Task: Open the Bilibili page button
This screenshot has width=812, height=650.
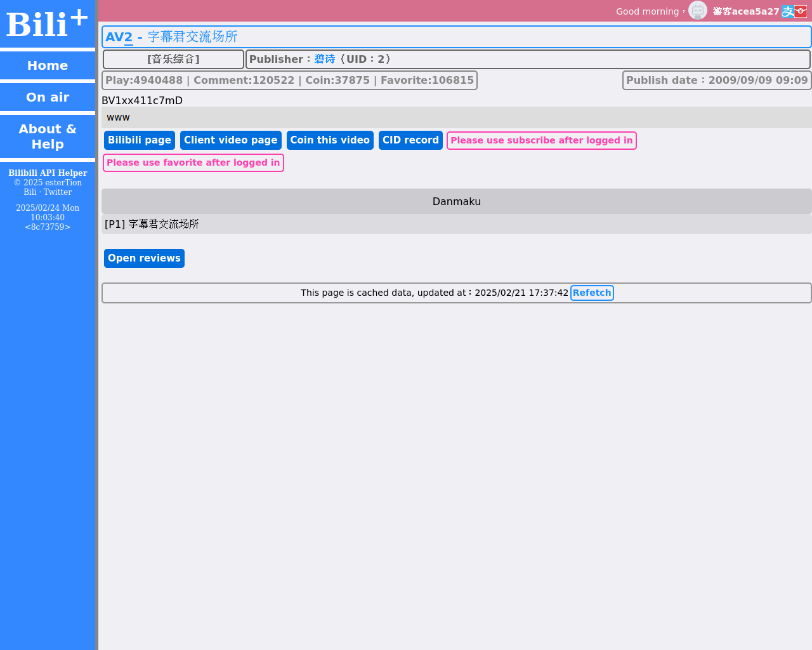Action: click(140, 140)
